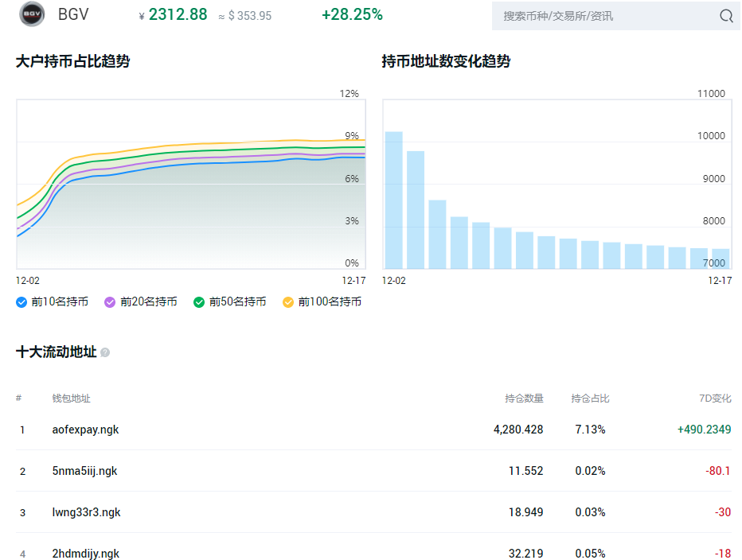Open wallet address 2hdmdijy.ngk
Image resolution: width=742 pixels, height=560 pixels.
86,554
